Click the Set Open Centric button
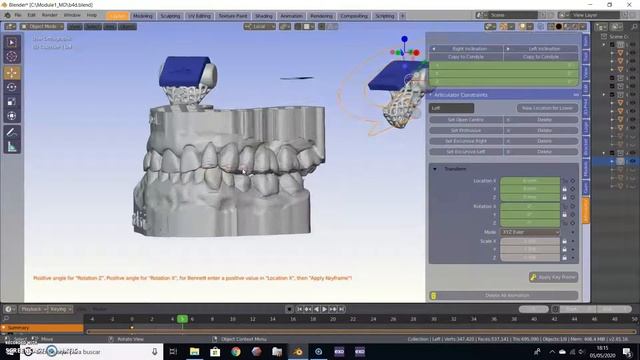 [466, 120]
